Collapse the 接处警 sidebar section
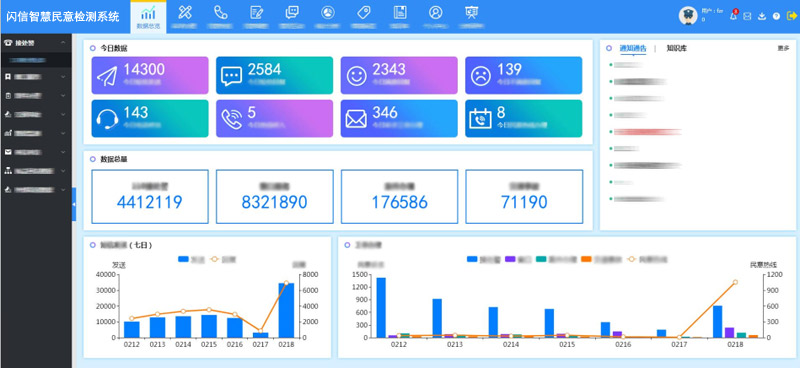This screenshot has height=368, width=800. coord(63,43)
